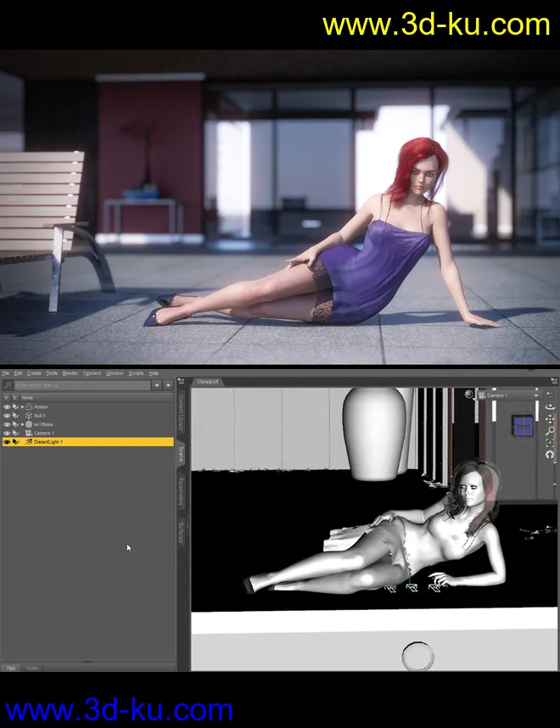Image resolution: width=560 pixels, height=728 pixels.
Task: Switch to the Surfaces side tab
Action: [x=182, y=531]
